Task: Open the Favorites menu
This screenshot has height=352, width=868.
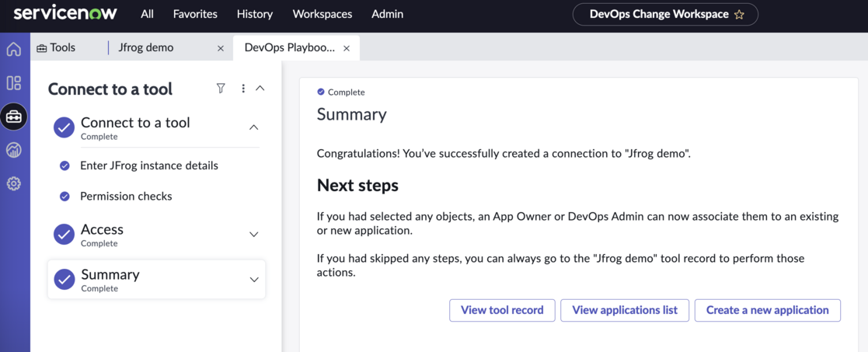Action: tap(195, 15)
